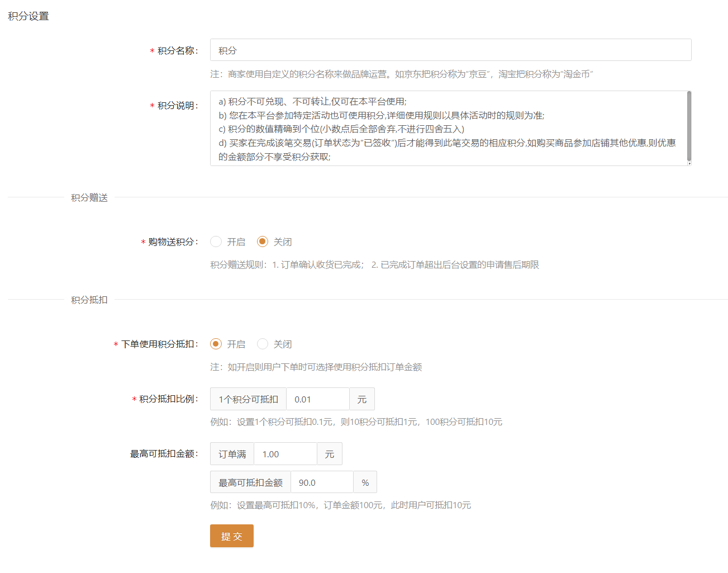The width and height of the screenshot is (728, 573).
Task: Click the orange 提交 button
Action: click(231, 536)
